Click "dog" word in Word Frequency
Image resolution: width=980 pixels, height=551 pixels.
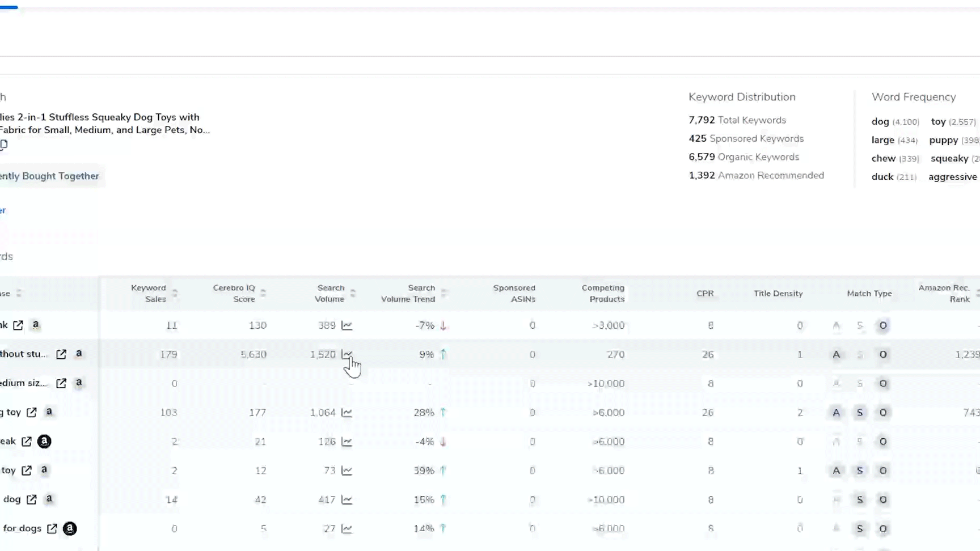[x=880, y=121]
